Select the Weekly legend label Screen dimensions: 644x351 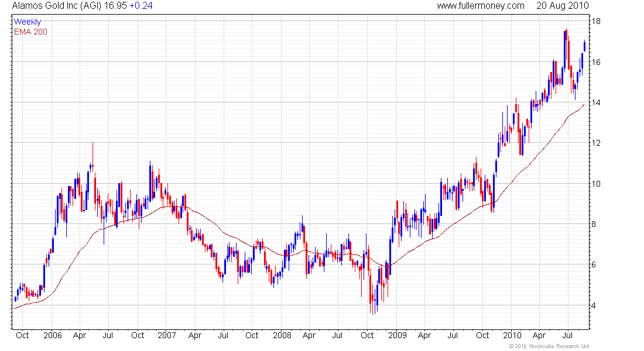(28, 22)
